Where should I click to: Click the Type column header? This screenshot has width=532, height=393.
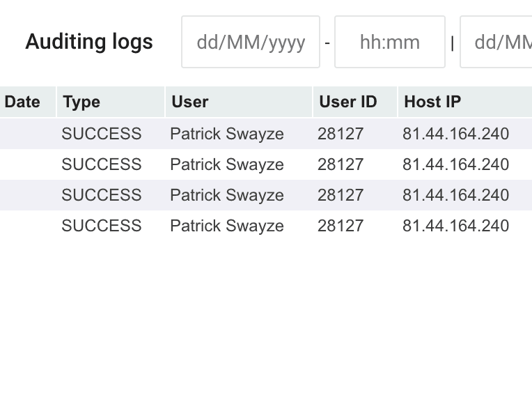click(x=81, y=102)
